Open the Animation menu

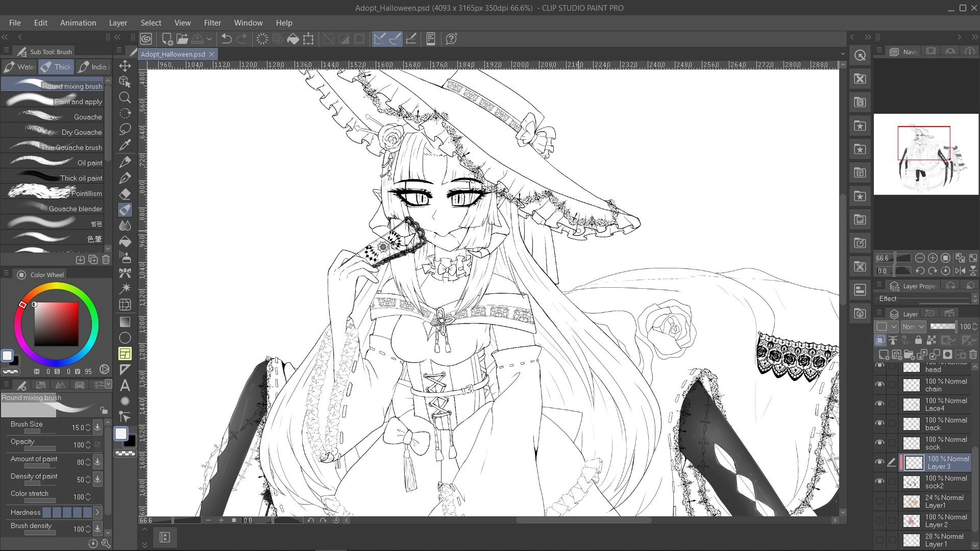click(x=78, y=23)
